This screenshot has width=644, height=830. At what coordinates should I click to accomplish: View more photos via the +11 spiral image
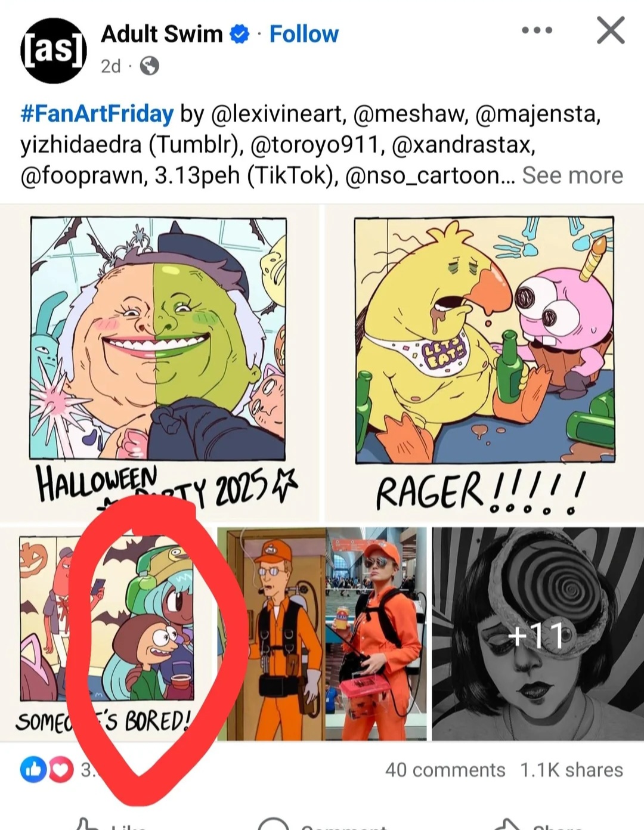[538, 634]
